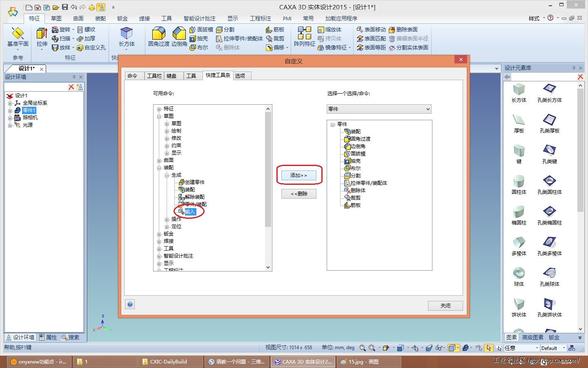Open the 自定义孔 custom hole tool
Screen dimensions: 588x368
point(91,47)
